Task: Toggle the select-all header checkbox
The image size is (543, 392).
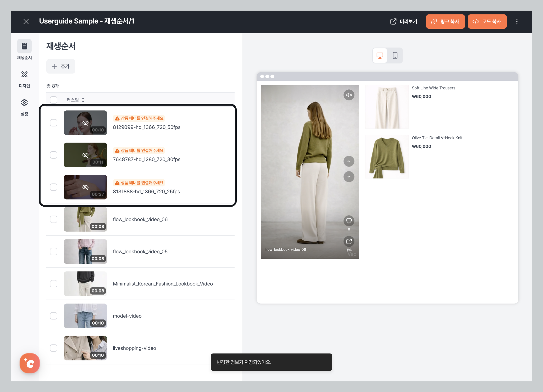Action: (x=54, y=100)
